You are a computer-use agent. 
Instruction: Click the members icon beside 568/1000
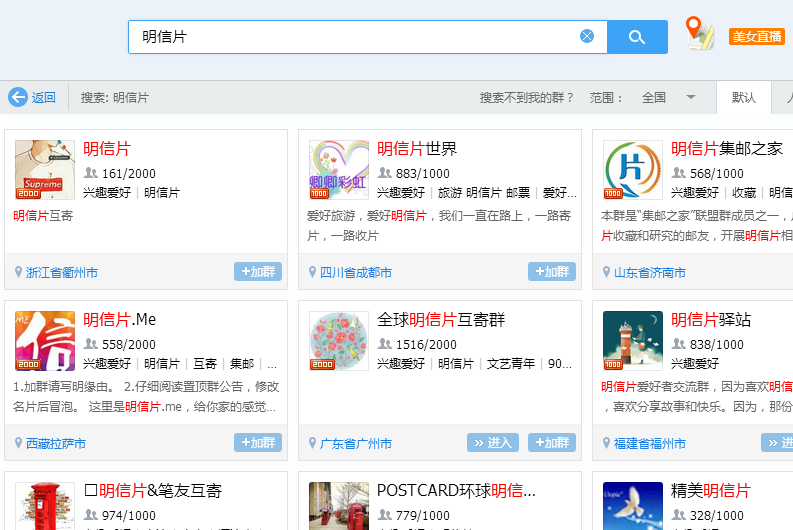pyautogui.click(x=678, y=173)
